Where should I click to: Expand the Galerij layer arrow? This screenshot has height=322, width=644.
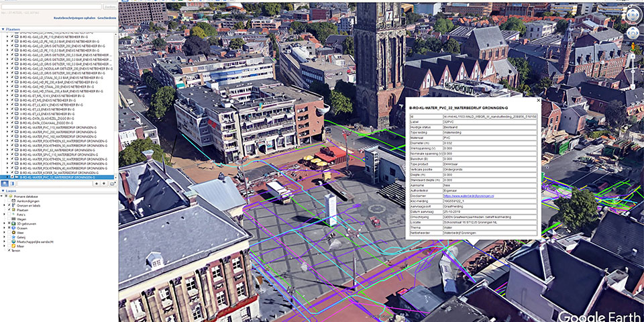[4, 237]
